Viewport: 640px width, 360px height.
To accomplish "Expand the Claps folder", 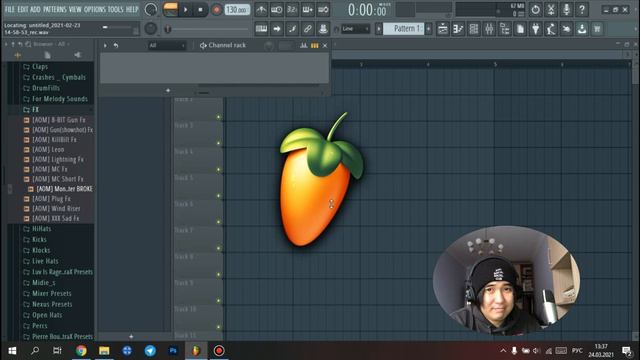I will point(40,67).
